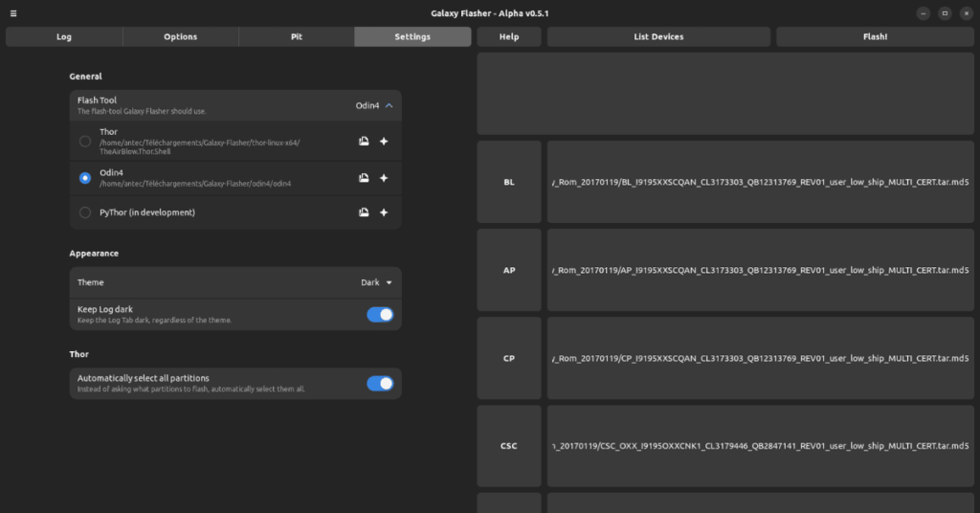This screenshot has width=980, height=513.
Task: Close the Galaxy Flasher window
Action: point(967,13)
